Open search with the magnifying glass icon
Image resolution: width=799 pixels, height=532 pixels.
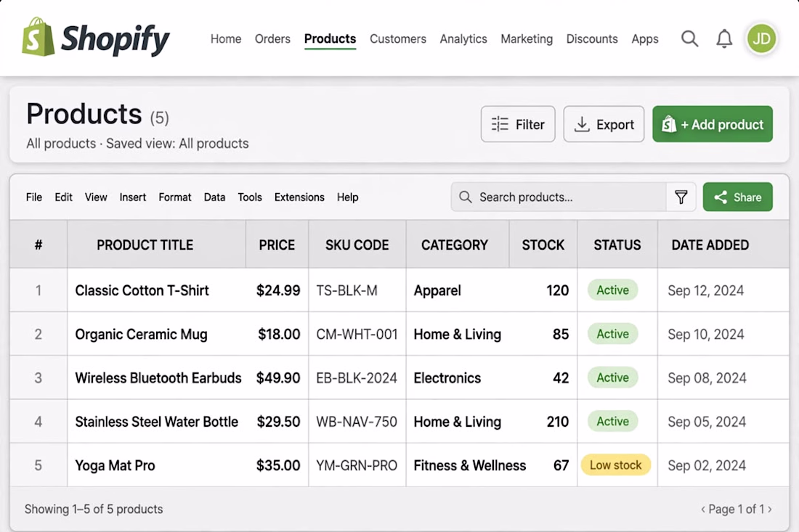point(689,38)
